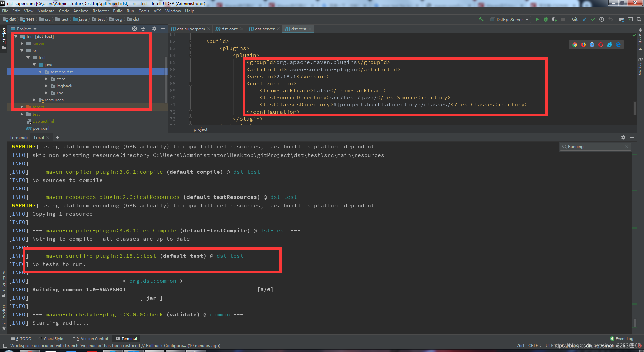Open the Project view selector dropdown
This screenshot has width=644, height=352.
point(23,29)
